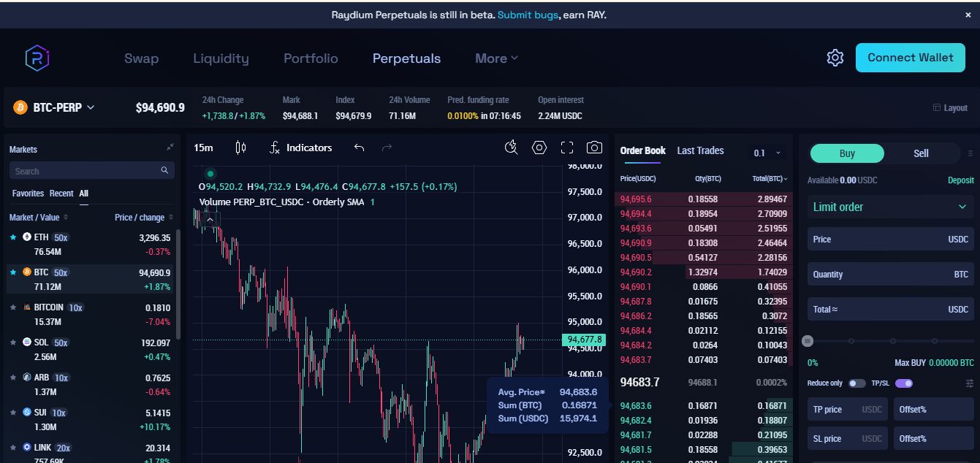Click the Raydium logo

click(37, 58)
